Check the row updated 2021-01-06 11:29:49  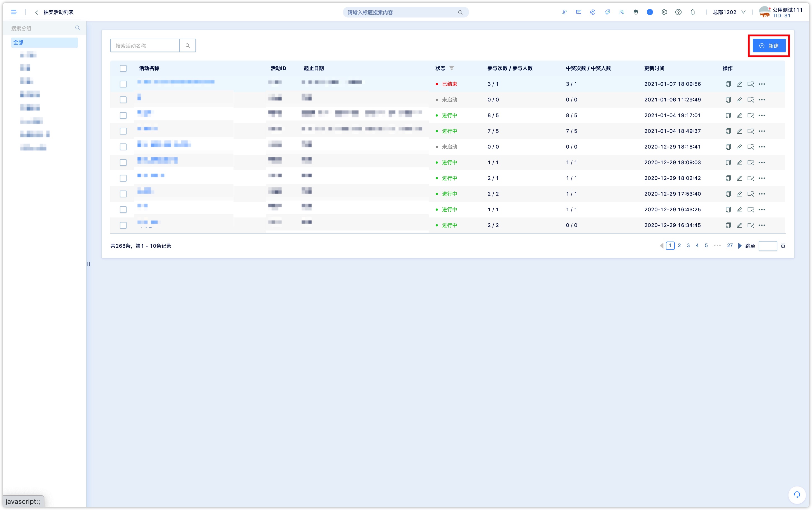coord(123,99)
